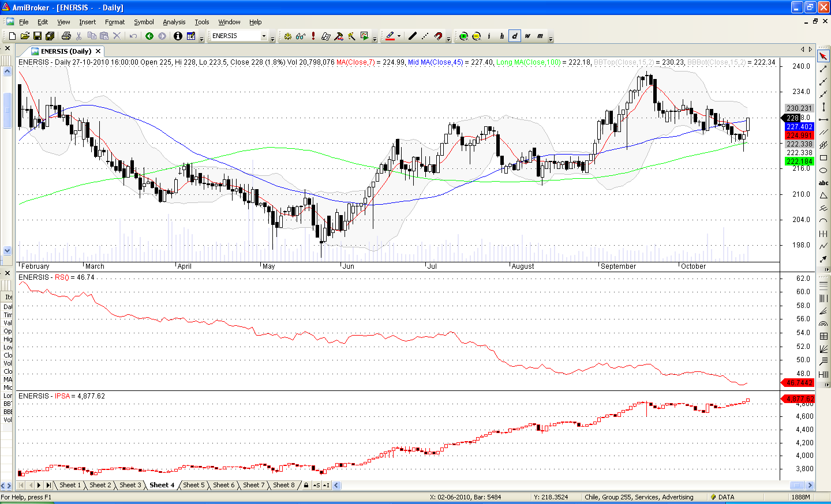Click the Print icon in toolbar
Screen dimensions: 831x504
66,36
